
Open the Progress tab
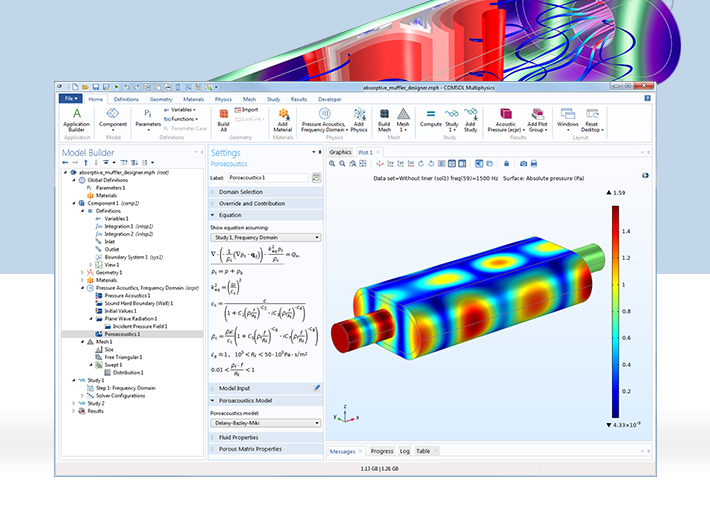(x=382, y=451)
